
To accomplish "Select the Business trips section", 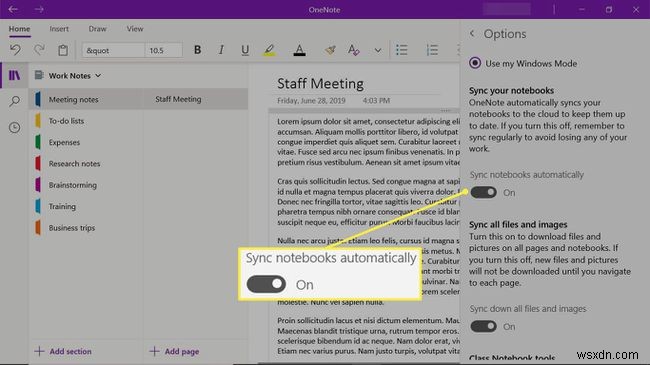I will pos(86,228).
